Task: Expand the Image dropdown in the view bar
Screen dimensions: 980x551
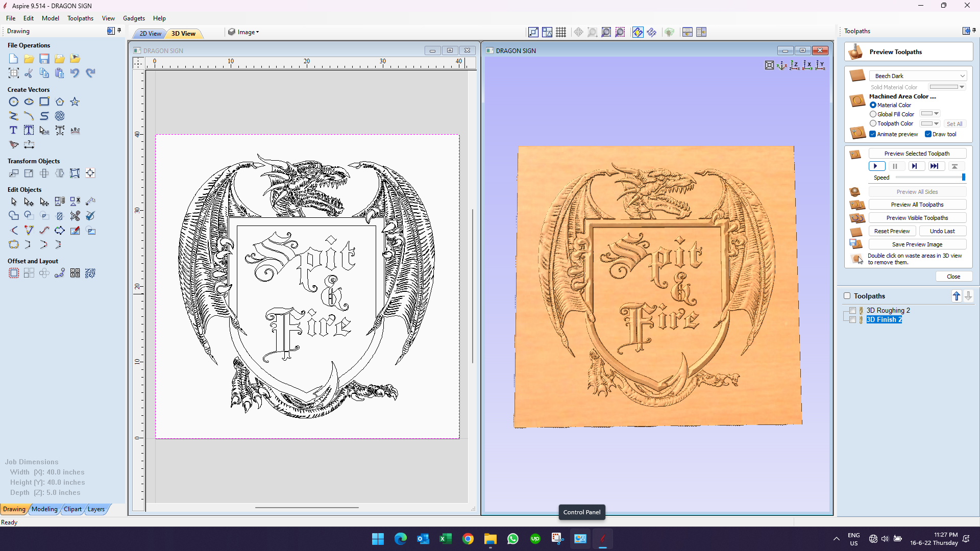Action: point(247,32)
